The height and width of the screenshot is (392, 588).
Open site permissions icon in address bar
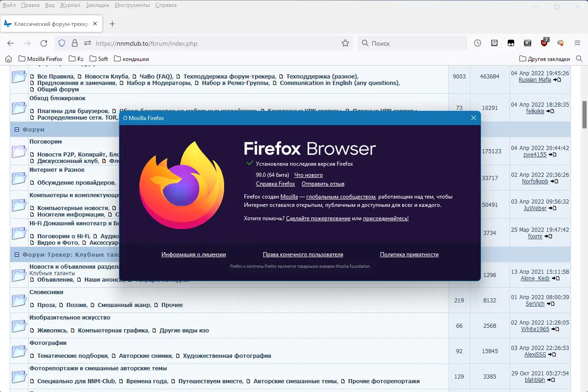(87, 43)
